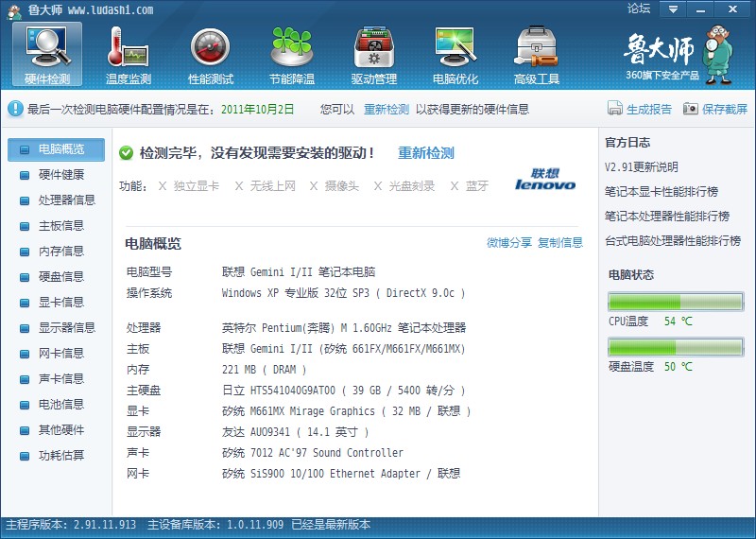Screen dimensions: 756x539
Task: Open 台式电脑处理器性能排行榜 link
Action: coord(673,241)
